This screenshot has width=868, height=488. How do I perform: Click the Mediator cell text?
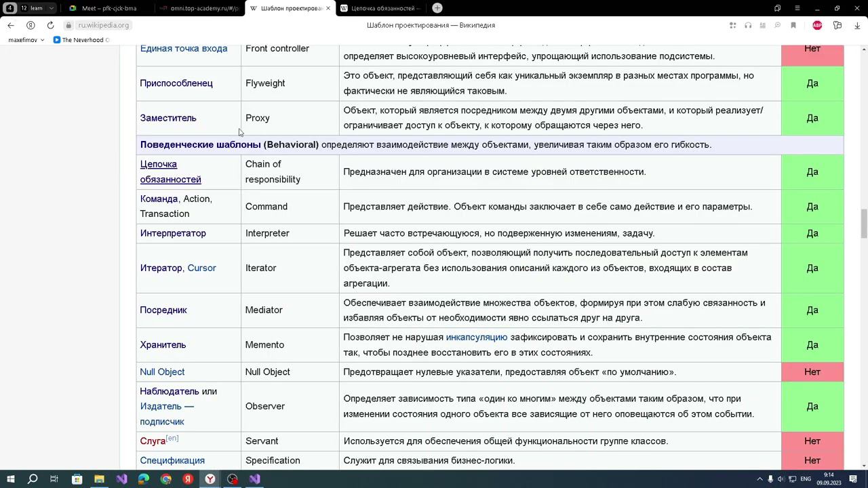click(264, 310)
